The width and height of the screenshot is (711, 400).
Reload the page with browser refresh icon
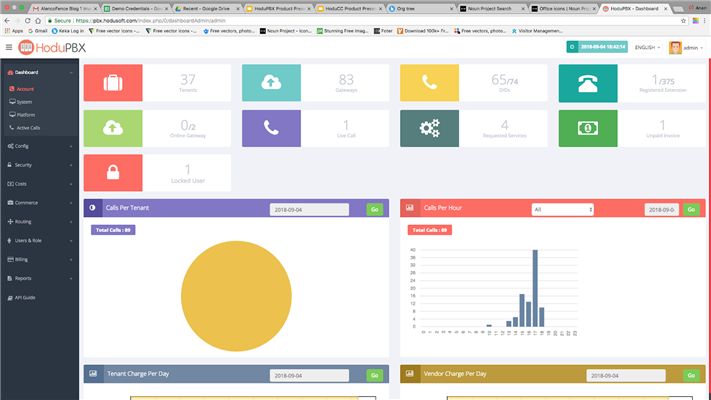pos(28,20)
